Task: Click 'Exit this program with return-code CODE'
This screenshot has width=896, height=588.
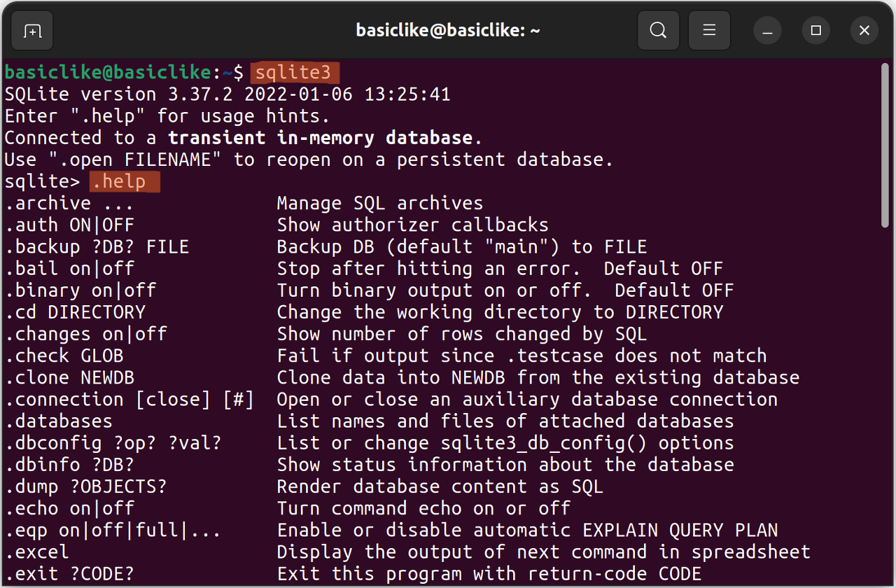Action: (x=489, y=573)
